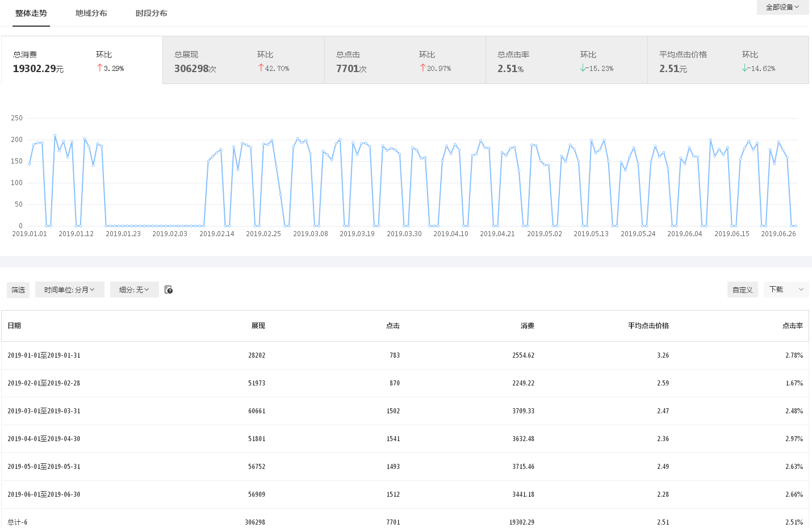
Task: Select the 平均点击价格 metric card
Action: pyautogui.click(x=728, y=60)
